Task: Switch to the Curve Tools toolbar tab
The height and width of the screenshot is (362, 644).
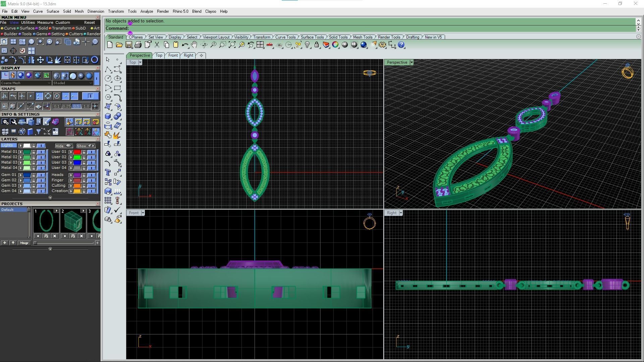Action: point(285,37)
